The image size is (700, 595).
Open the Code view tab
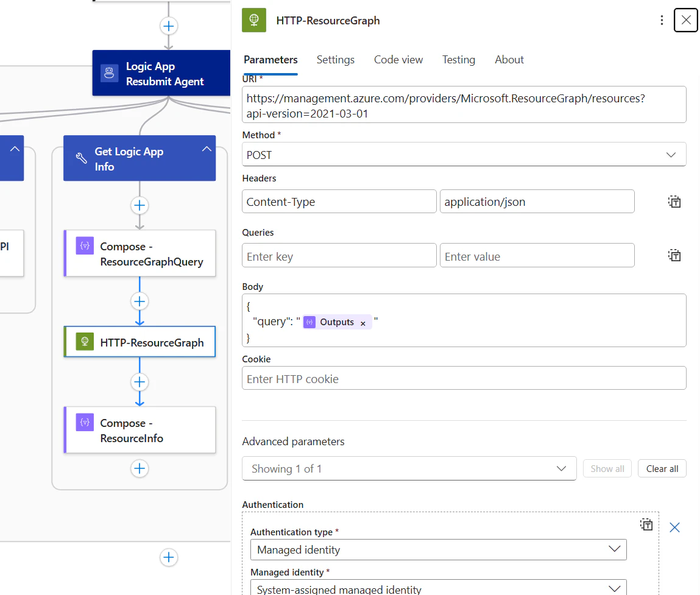(x=398, y=60)
